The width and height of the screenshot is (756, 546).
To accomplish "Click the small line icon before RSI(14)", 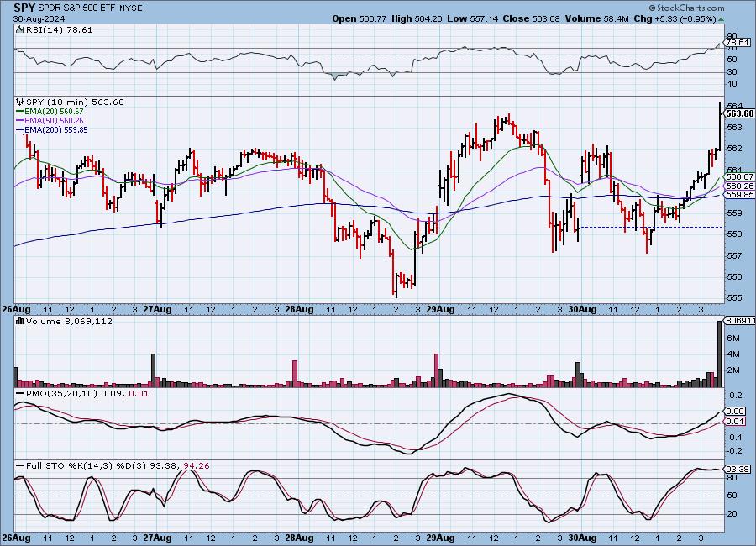I will (20, 29).
